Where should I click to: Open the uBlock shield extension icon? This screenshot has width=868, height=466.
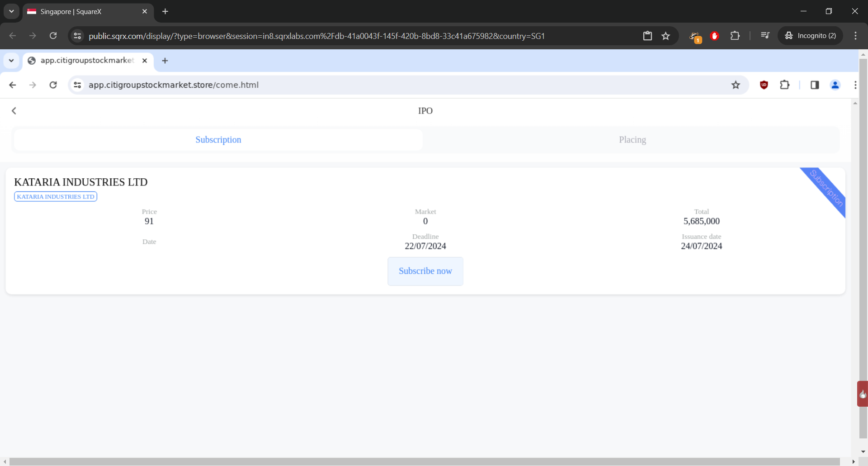click(764, 85)
